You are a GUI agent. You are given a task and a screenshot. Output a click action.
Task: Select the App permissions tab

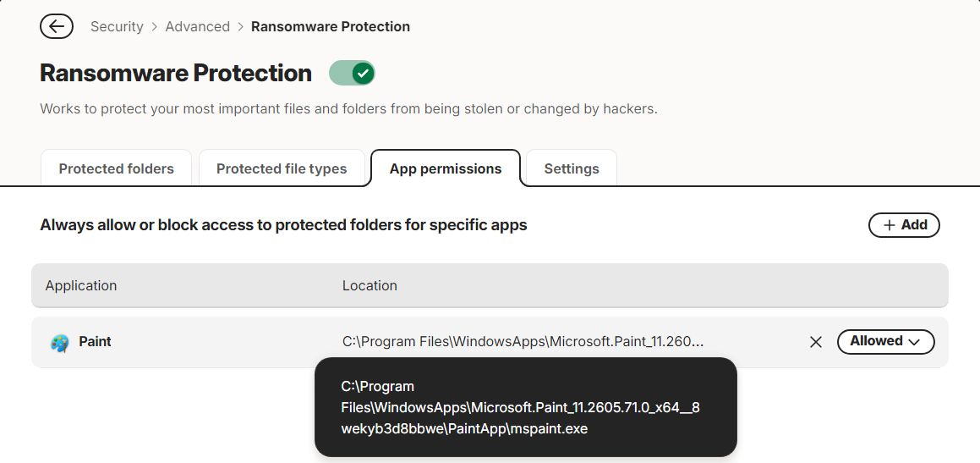pyautogui.click(x=446, y=168)
